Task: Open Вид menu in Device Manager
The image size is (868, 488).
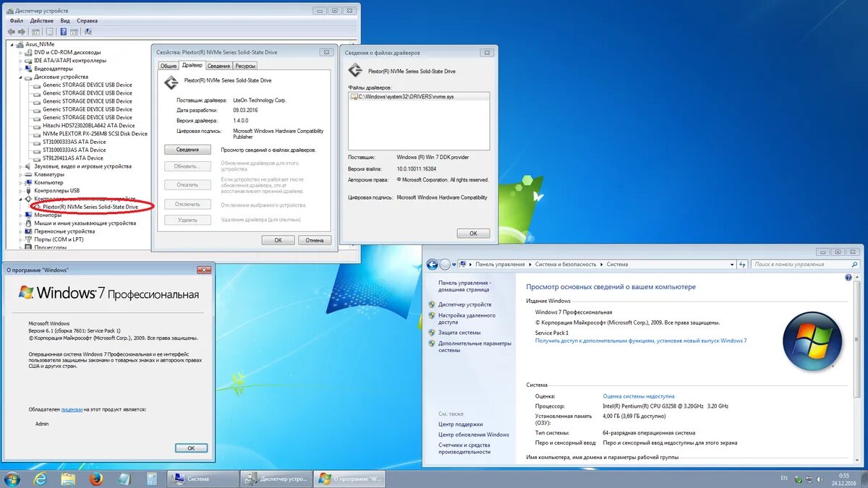Action: [65, 21]
